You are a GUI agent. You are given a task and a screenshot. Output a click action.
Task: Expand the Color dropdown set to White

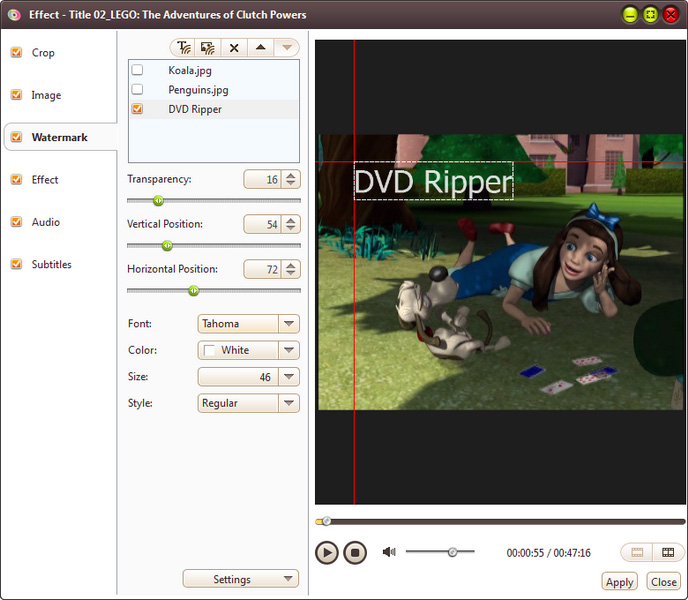pyautogui.click(x=248, y=350)
